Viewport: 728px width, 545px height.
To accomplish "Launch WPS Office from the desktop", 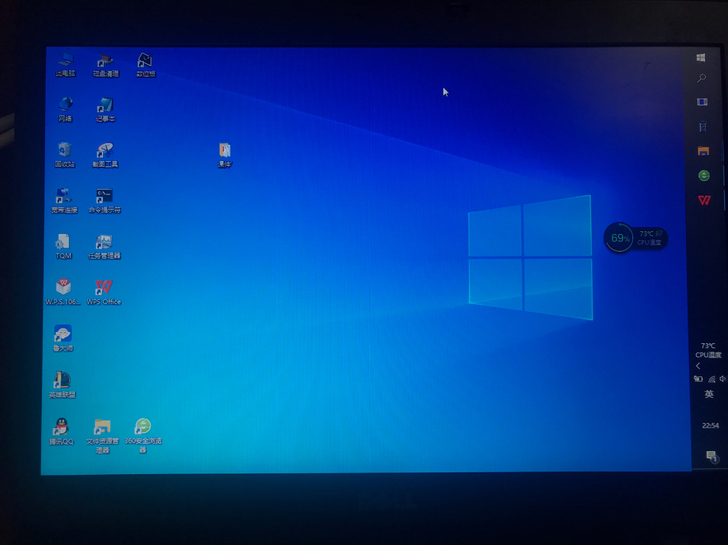I will pyautogui.click(x=103, y=288).
